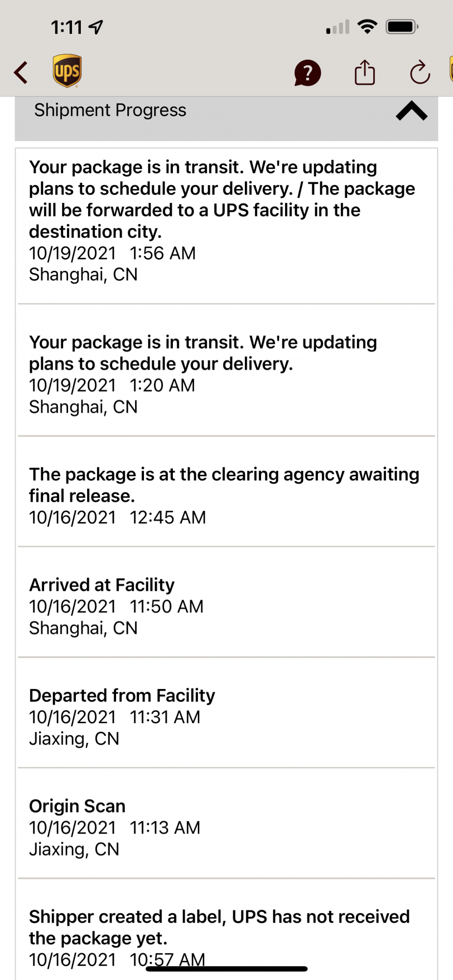
Task: Tap the Wi-Fi status icon
Action: click(367, 26)
